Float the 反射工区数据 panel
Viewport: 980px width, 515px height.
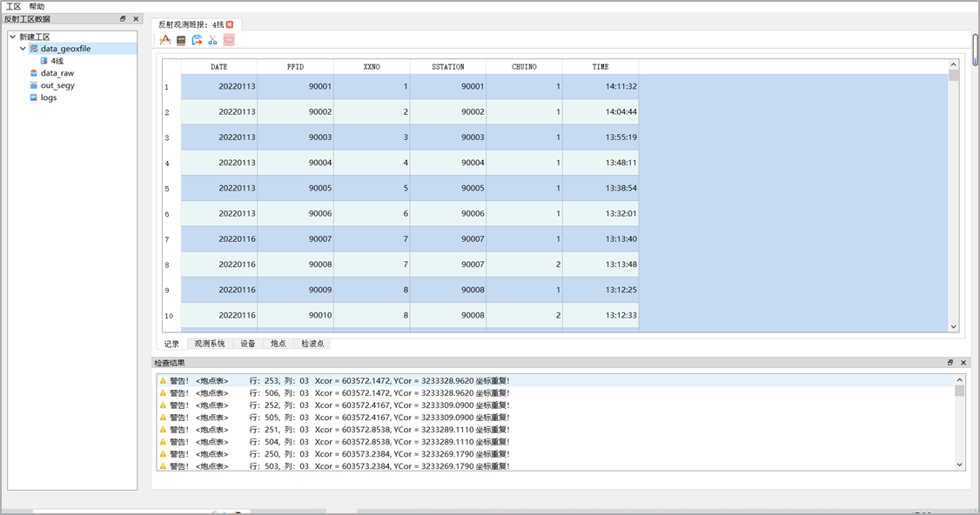tap(123, 19)
